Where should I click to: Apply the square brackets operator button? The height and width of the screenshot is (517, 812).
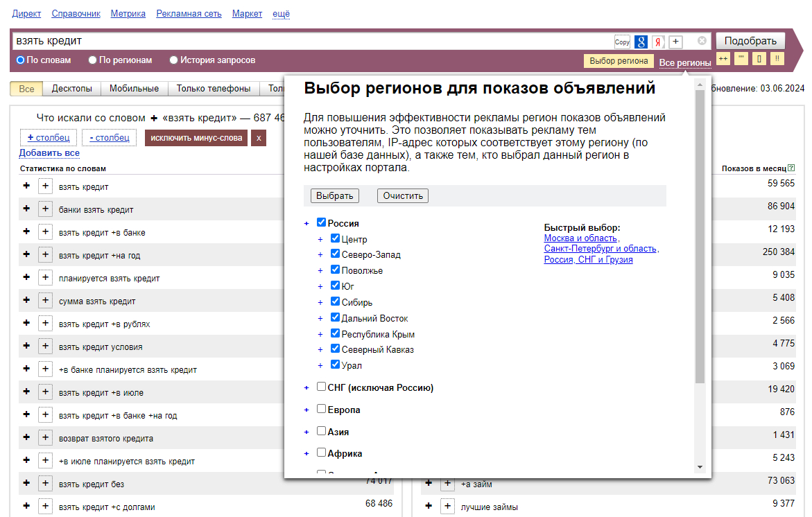pos(759,58)
